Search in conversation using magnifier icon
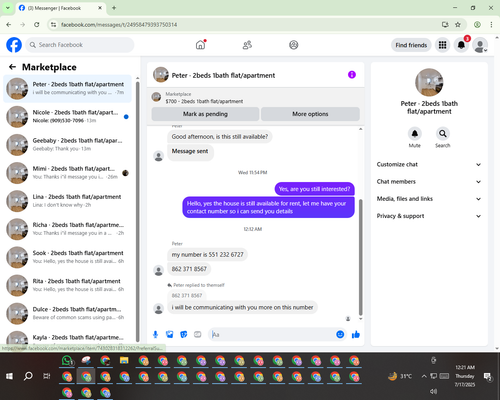The height and width of the screenshot is (400, 500). coord(443,134)
